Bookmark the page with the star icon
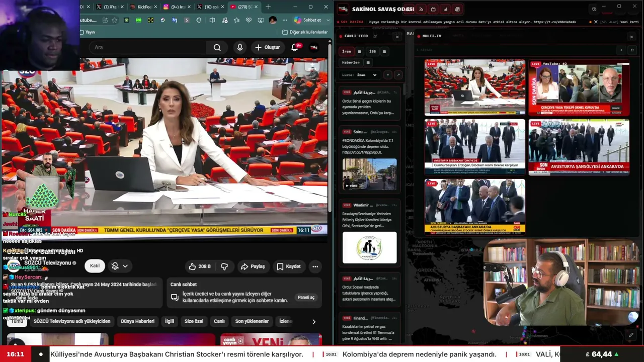This screenshot has height=362, width=644. [115, 20]
